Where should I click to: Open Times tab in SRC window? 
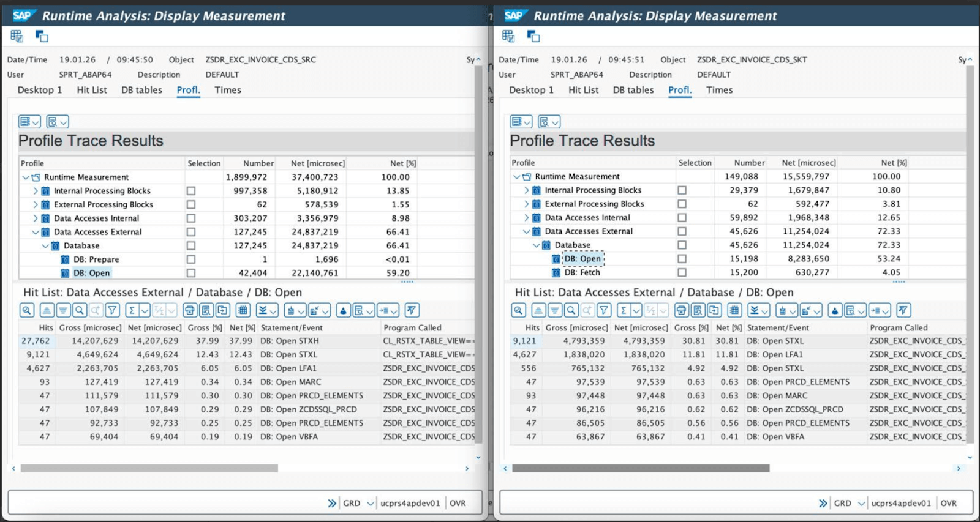point(228,90)
